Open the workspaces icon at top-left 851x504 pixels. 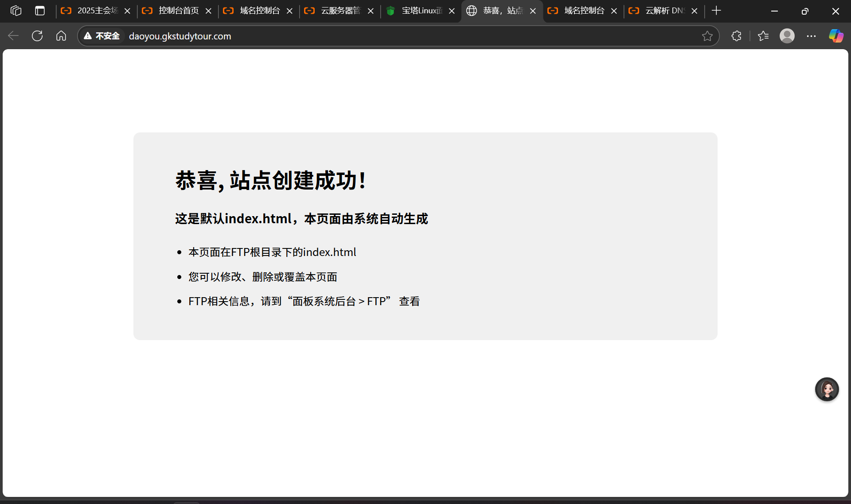(x=16, y=11)
